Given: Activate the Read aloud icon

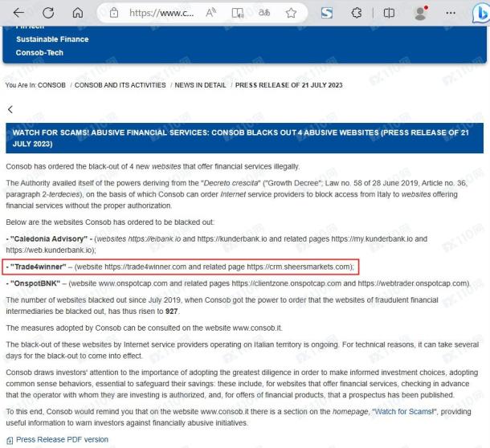Looking at the screenshot, I should [x=211, y=13].
